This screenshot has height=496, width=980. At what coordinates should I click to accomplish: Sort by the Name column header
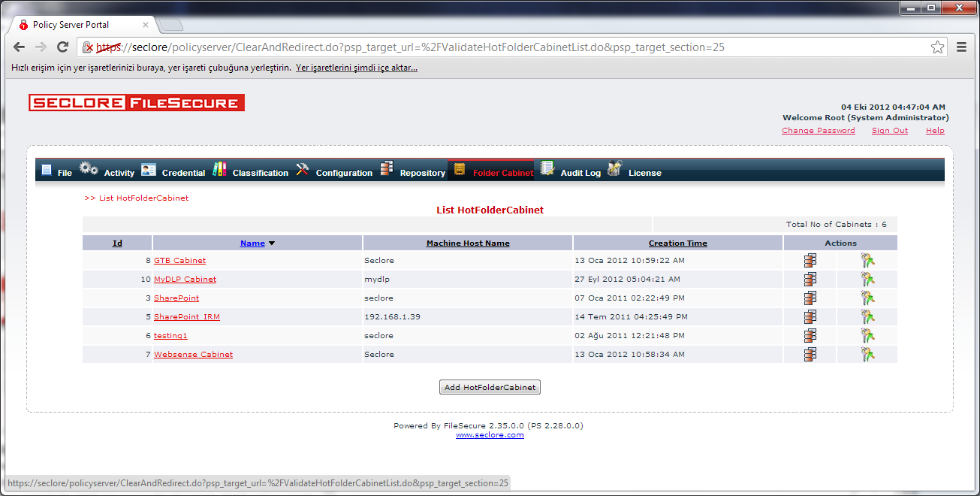[x=252, y=243]
